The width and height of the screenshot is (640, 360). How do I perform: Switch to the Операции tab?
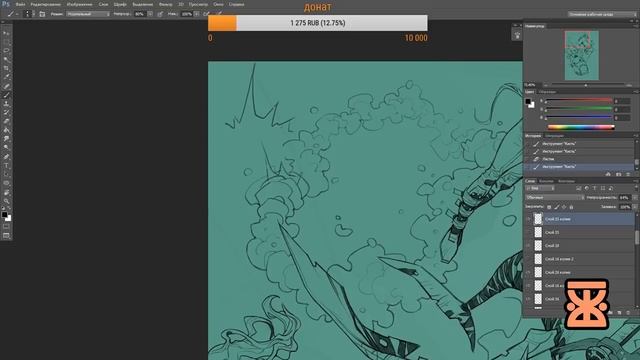point(555,136)
